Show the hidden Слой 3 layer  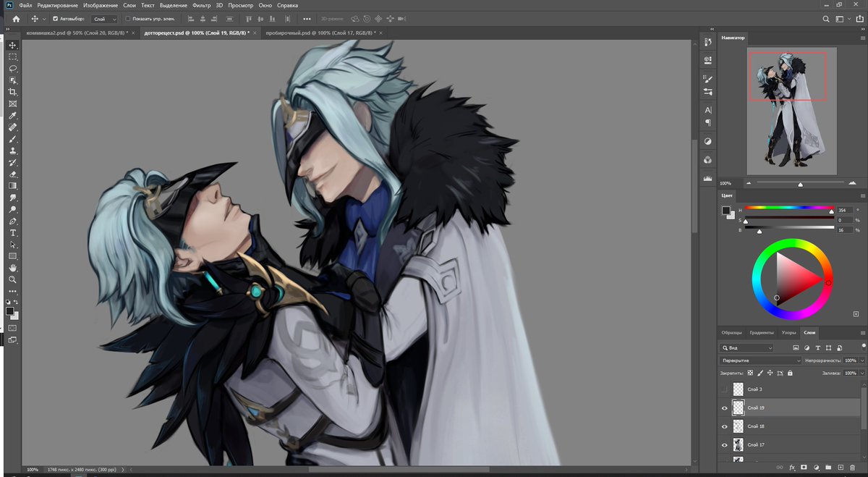pyautogui.click(x=725, y=389)
